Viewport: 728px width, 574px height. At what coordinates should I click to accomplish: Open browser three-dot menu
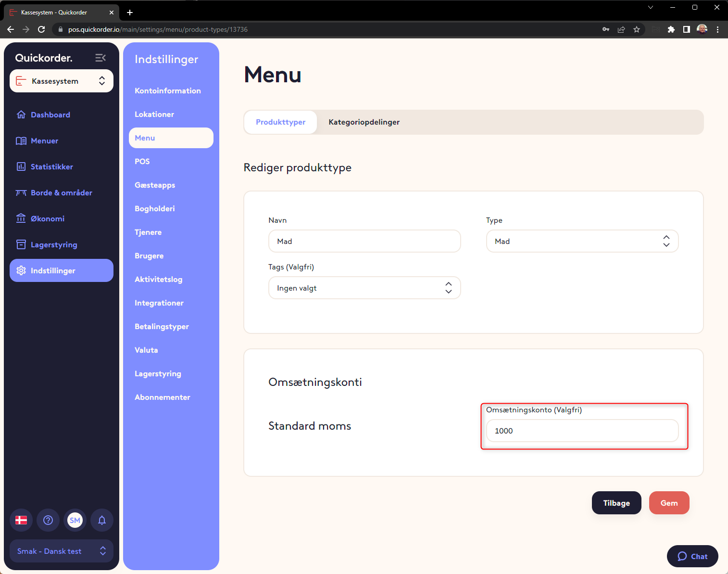click(x=717, y=29)
